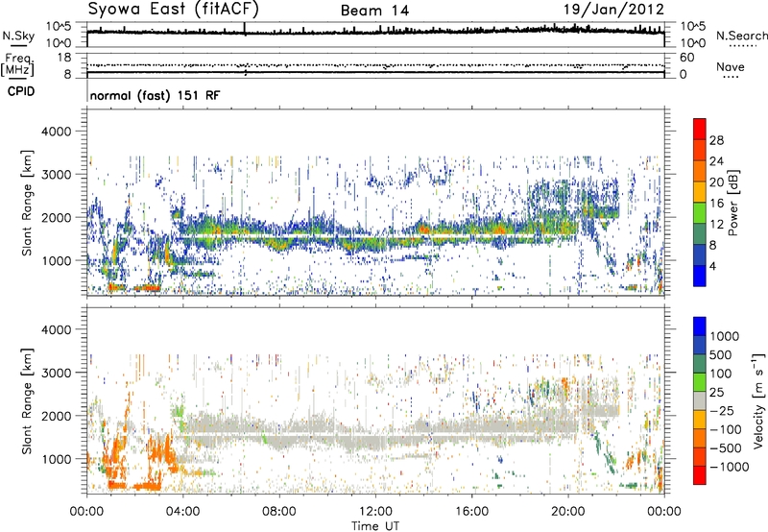
Task: Pick the red bottom segment of Velocity colorbar
Action: tap(700, 475)
